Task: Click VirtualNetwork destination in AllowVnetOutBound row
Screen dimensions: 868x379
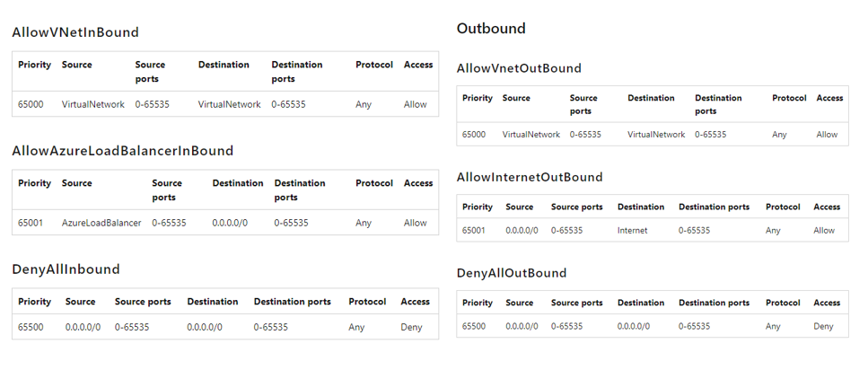Action: (x=656, y=135)
